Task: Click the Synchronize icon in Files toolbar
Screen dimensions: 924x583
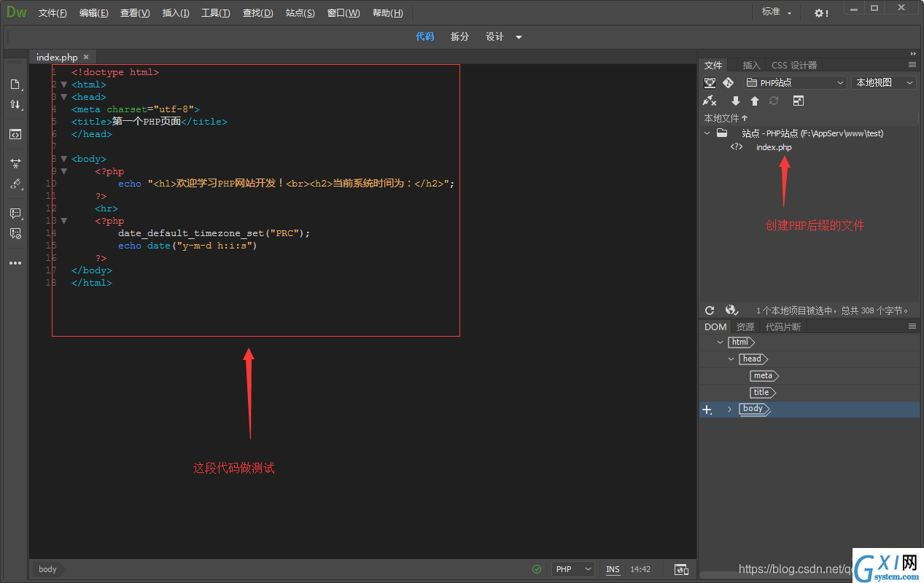Action: click(774, 101)
